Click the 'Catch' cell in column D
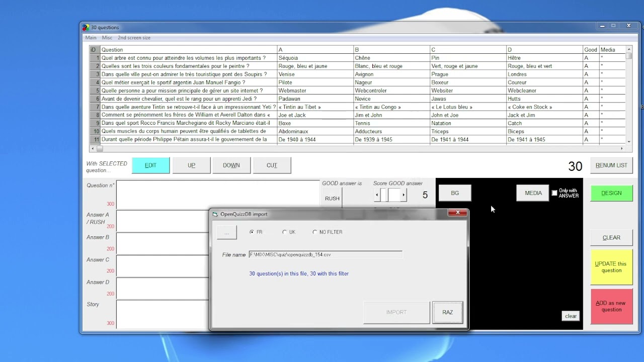The height and width of the screenshot is (362, 644). pyautogui.click(x=545, y=123)
